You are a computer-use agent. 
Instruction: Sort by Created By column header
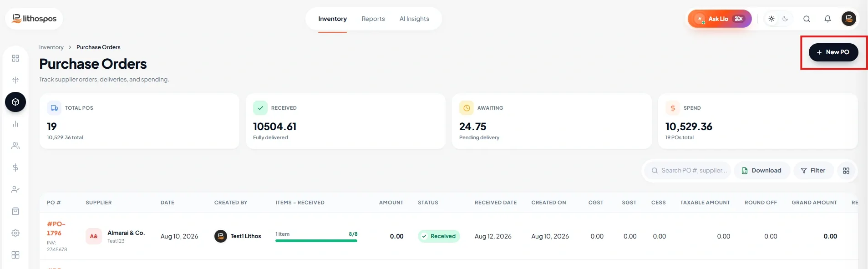point(231,203)
